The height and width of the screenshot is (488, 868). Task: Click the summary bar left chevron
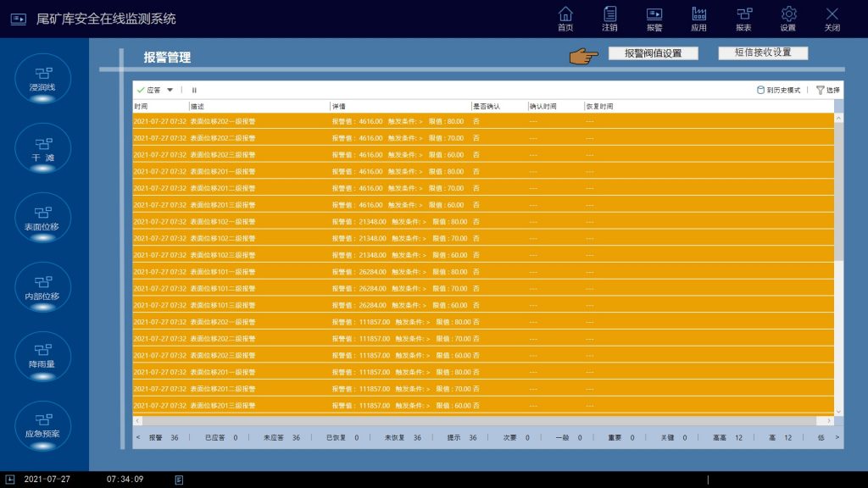(x=138, y=438)
